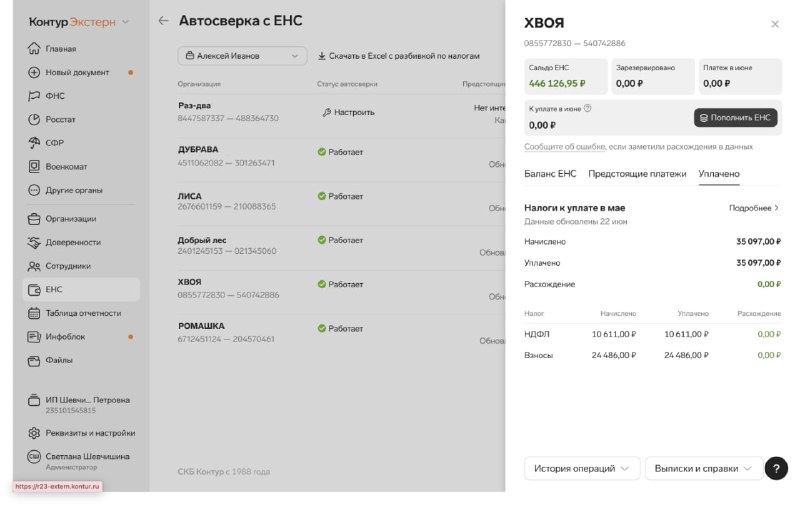Viewport: 800px width, 507px height.
Task: Click the Файлы folder icon
Action: [x=34, y=361]
